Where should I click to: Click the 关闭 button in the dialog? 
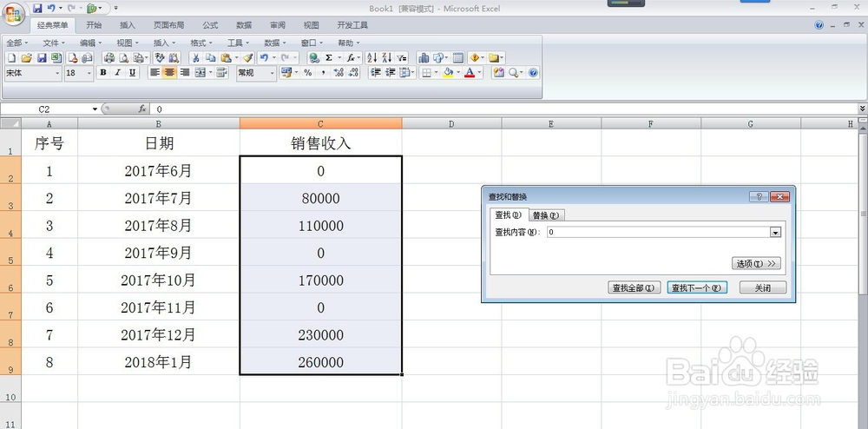coord(763,287)
